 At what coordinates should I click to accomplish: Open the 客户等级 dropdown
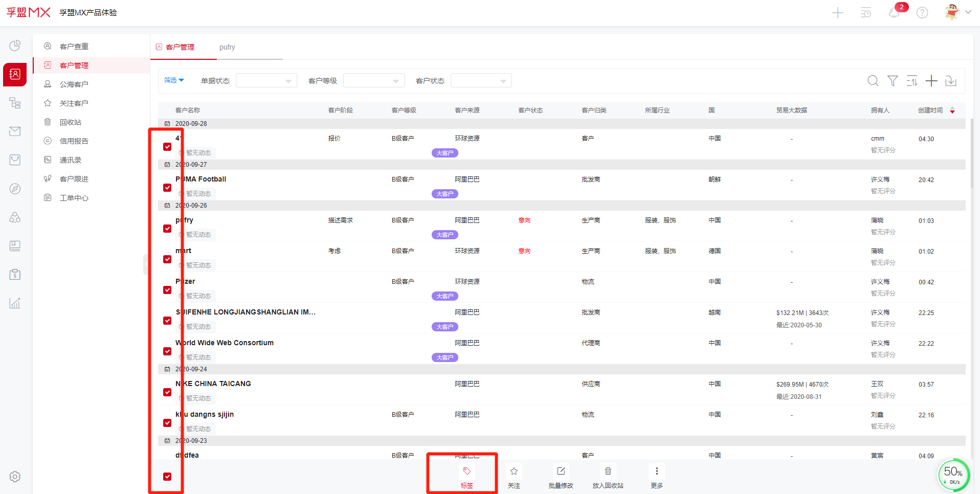click(x=373, y=81)
